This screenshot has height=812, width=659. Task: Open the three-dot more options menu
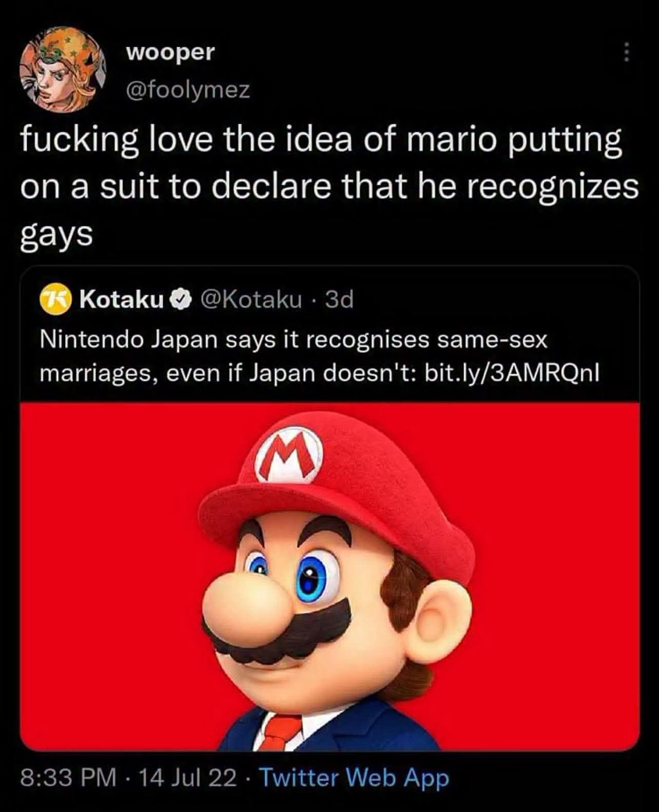(625, 52)
